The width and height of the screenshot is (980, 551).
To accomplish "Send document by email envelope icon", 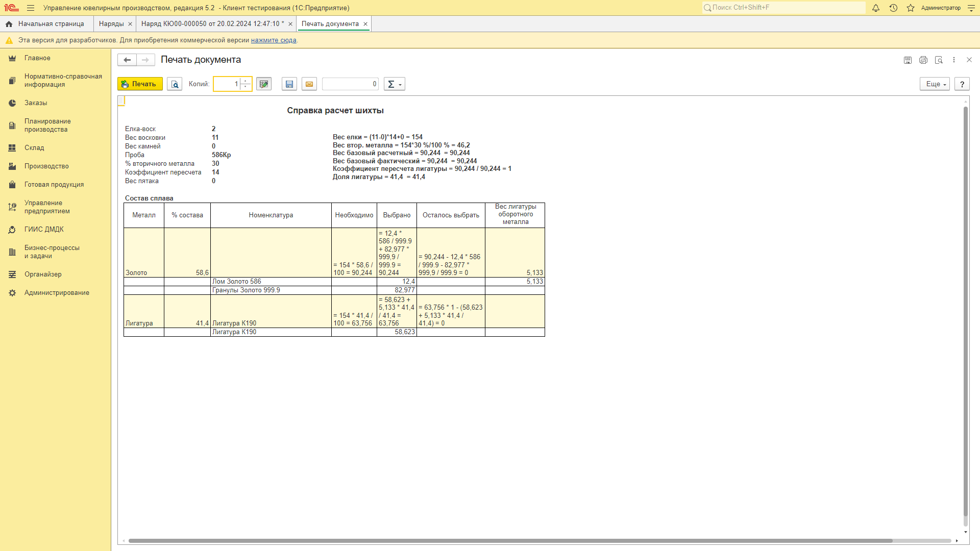I will (309, 84).
